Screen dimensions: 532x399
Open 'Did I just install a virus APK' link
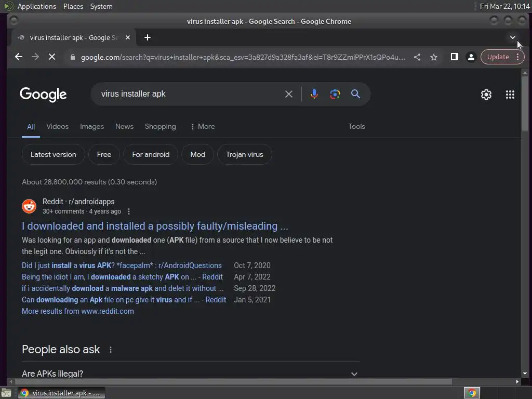pyautogui.click(x=122, y=265)
